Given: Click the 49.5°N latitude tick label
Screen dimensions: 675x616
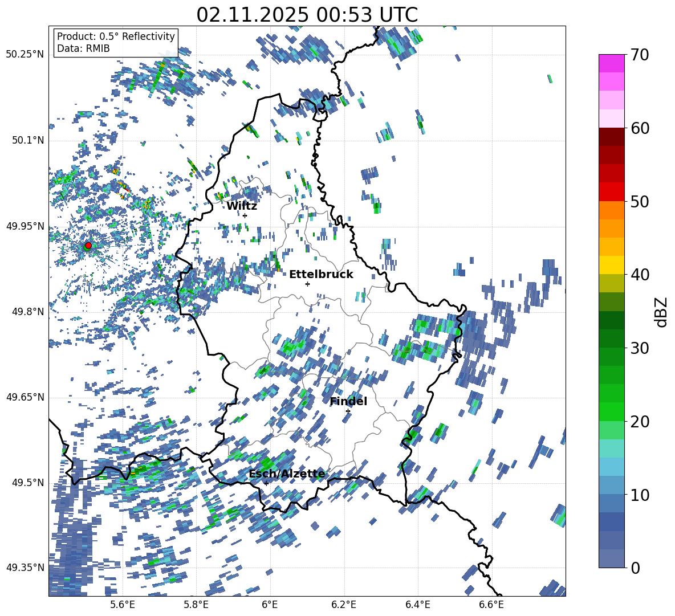Looking at the screenshot, I should 27,483.
